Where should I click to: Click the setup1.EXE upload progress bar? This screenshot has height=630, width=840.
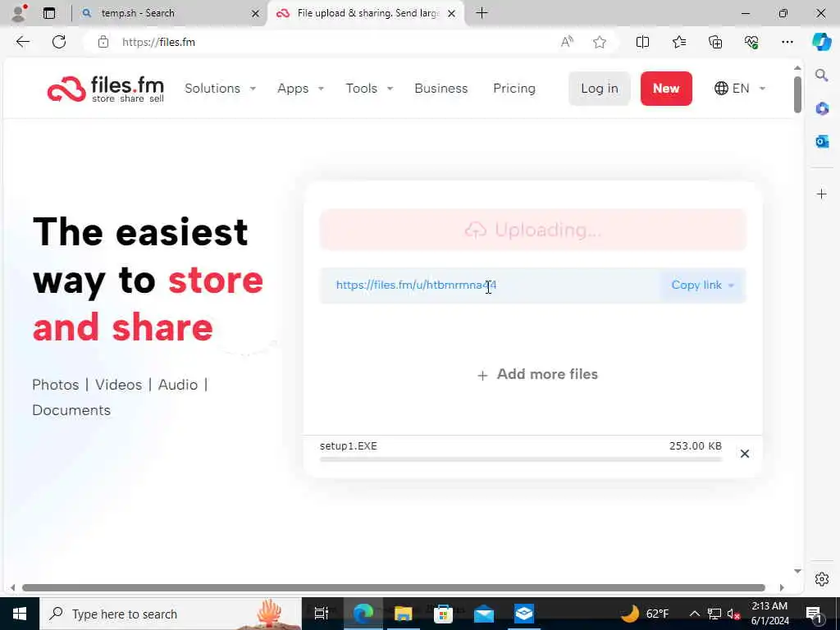coord(521,459)
